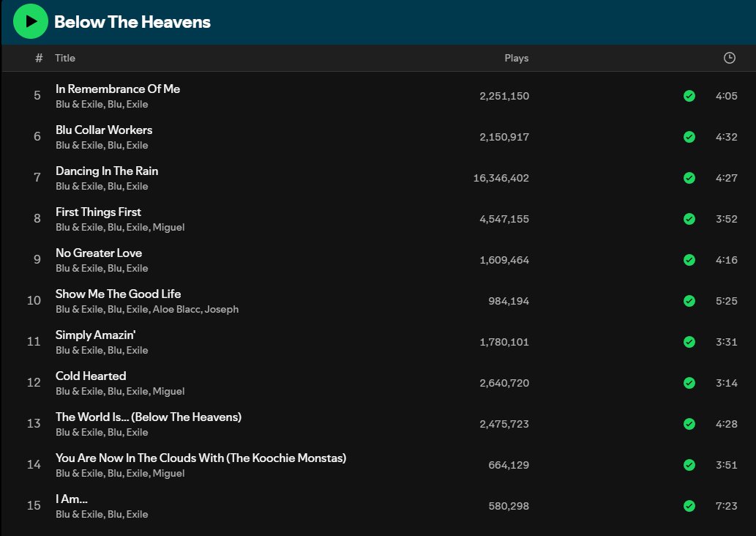This screenshot has height=536, width=756.
Task: Click play count 16,346,402
Action: click(x=501, y=178)
